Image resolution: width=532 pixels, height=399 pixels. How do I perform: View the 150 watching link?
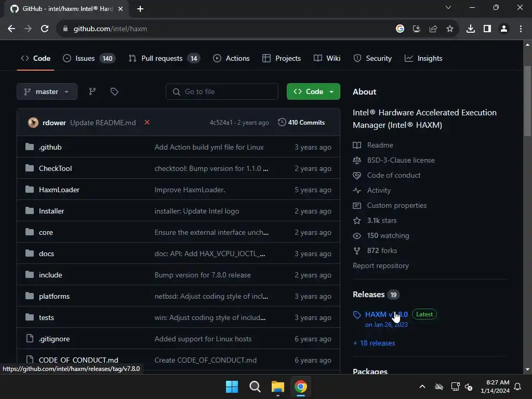click(x=381, y=236)
